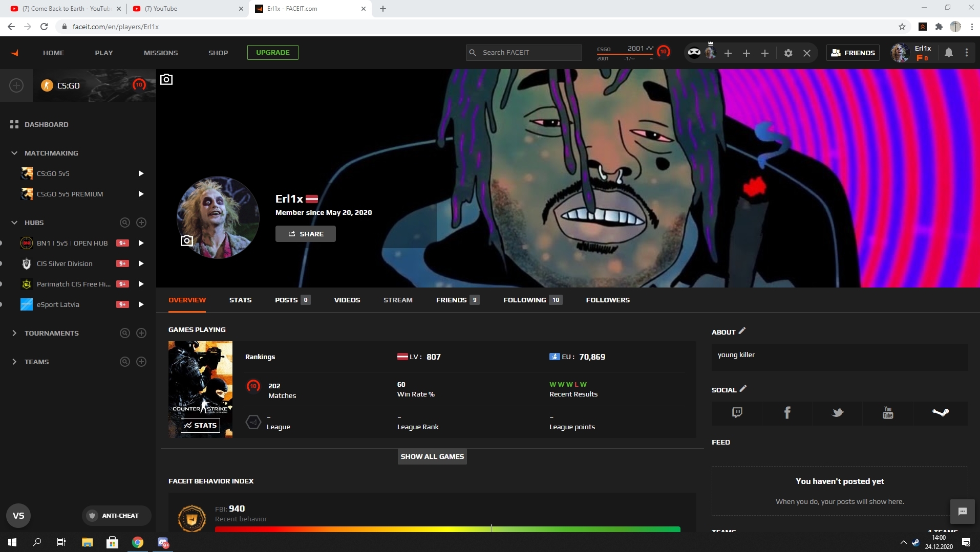Click the VS circle button
Image resolution: width=980 pixels, height=552 pixels.
(18, 516)
